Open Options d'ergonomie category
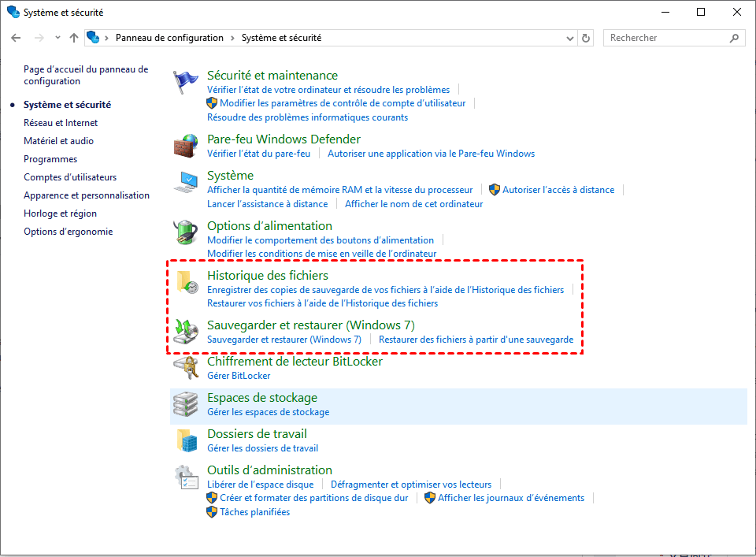Image resolution: width=756 pixels, height=557 pixels. (69, 232)
